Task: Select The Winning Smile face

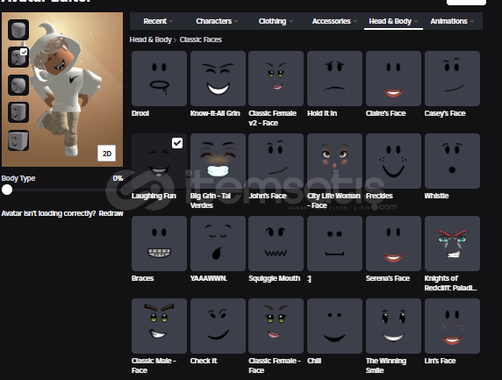Action: coord(393,326)
